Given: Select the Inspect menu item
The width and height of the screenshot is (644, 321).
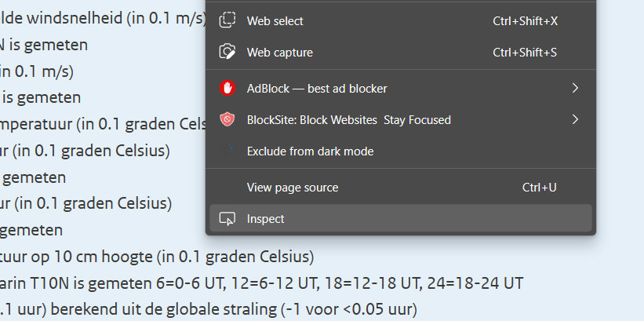Looking at the screenshot, I should (x=401, y=219).
